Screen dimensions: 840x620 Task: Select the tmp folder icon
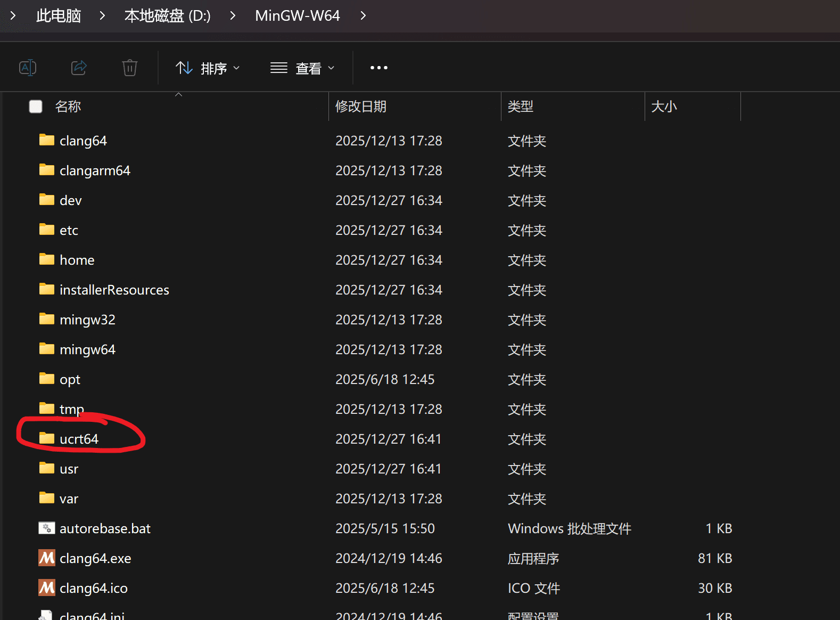coord(47,409)
